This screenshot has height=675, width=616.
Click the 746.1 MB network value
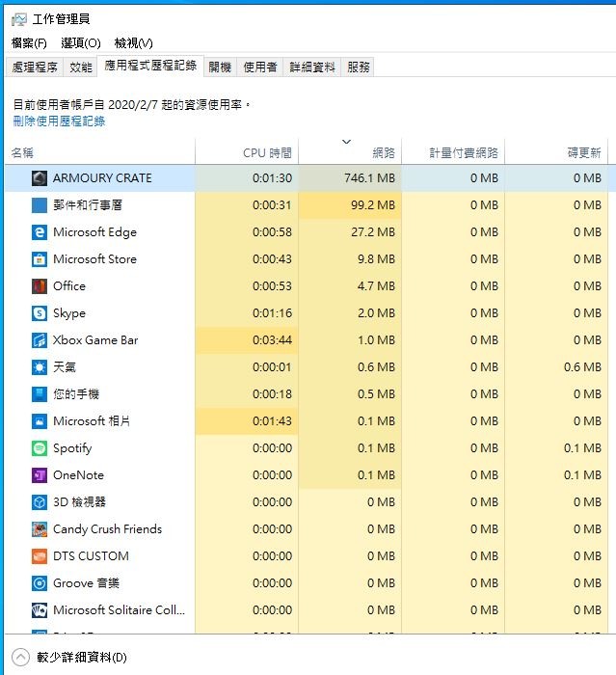tap(369, 178)
